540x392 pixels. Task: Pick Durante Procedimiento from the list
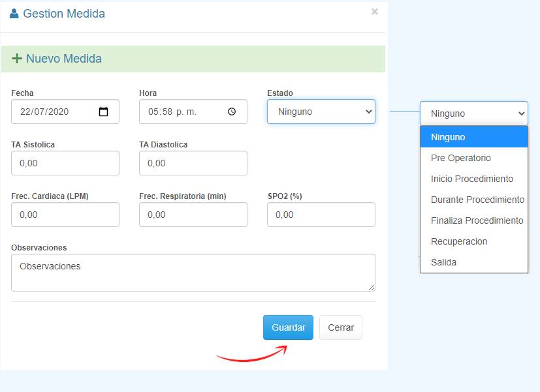(x=477, y=200)
